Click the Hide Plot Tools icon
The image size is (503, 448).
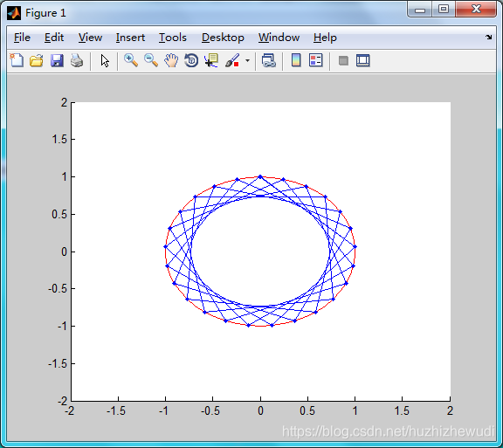pos(343,60)
